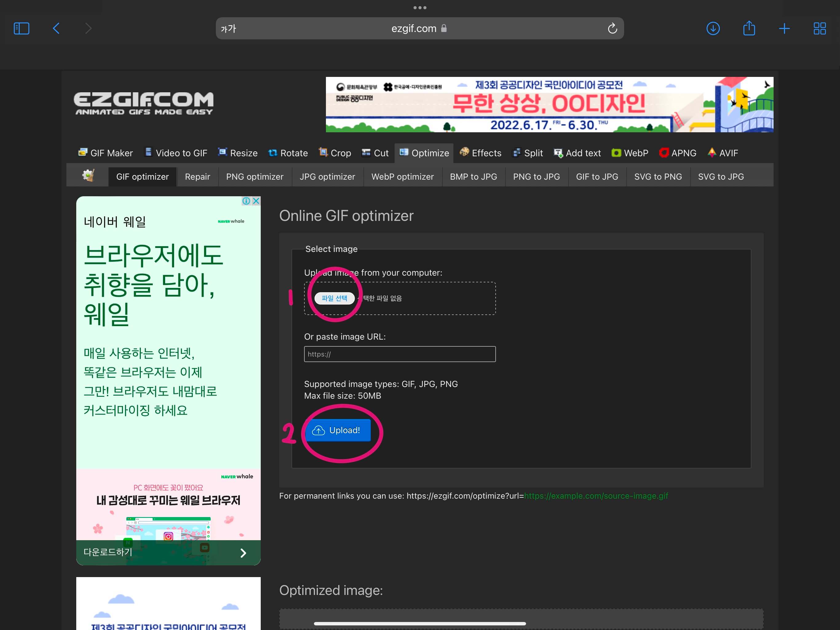Screen dimensions: 840x630
Task: Open the PNG optimizer tab
Action: click(255, 176)
